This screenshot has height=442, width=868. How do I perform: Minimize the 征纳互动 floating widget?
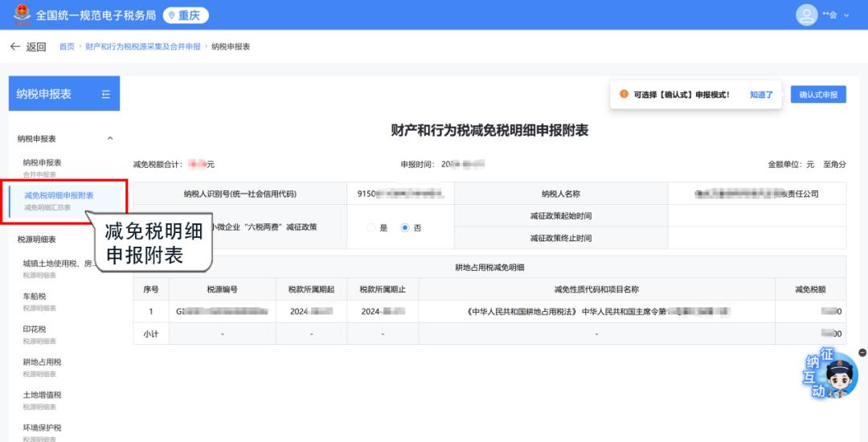click(862, 353)
